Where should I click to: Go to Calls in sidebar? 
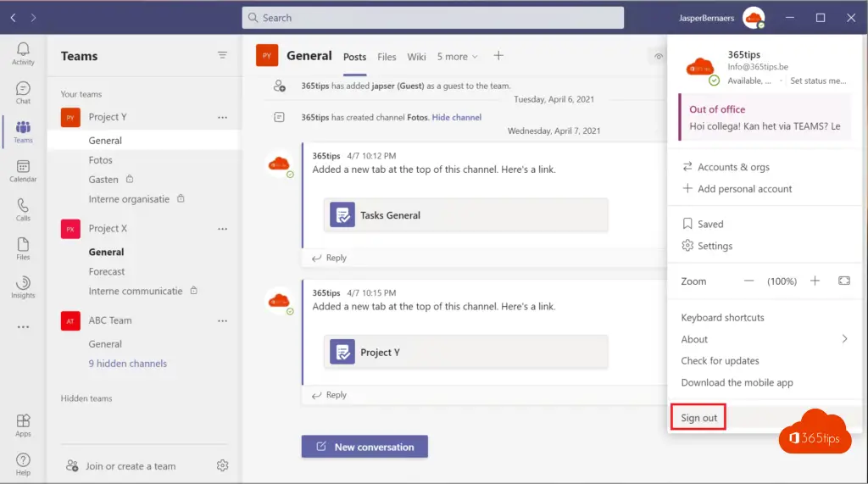tap(23, 209)
